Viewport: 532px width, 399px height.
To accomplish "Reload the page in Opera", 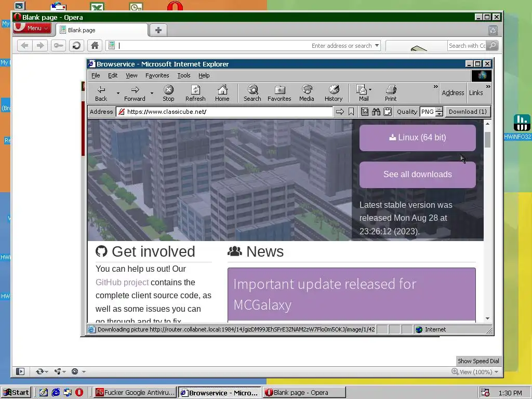I will (x=77, y=46).
